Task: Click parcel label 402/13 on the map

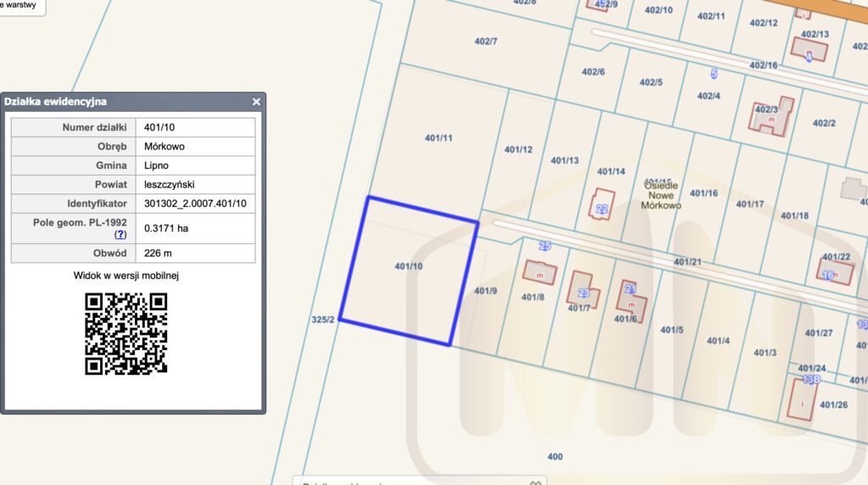Action: point(815,34)
